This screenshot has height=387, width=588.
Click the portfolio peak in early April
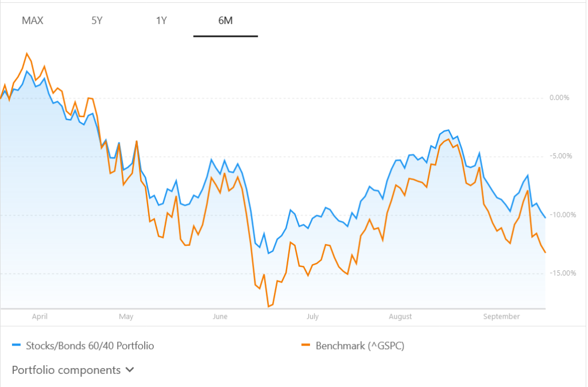click(28, 70)
